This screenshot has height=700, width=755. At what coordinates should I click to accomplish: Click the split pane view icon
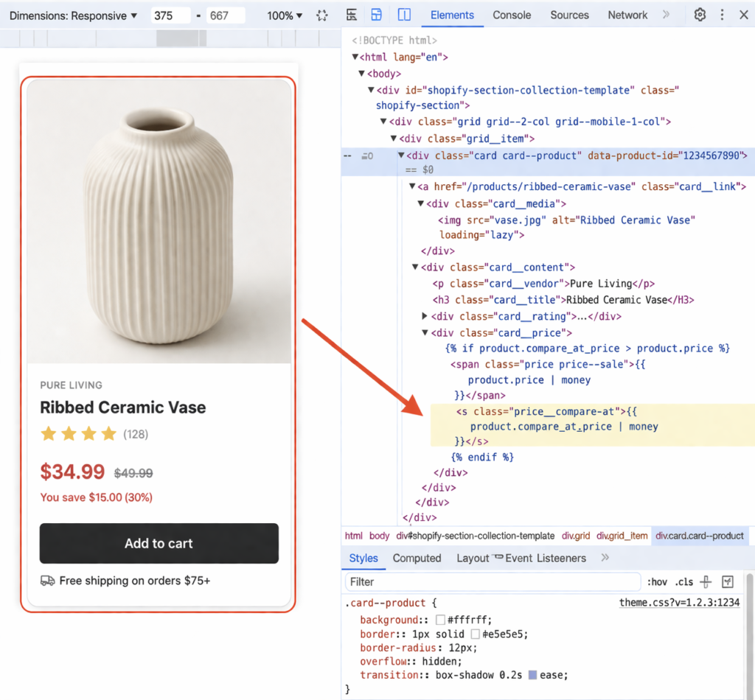[404, 15]
